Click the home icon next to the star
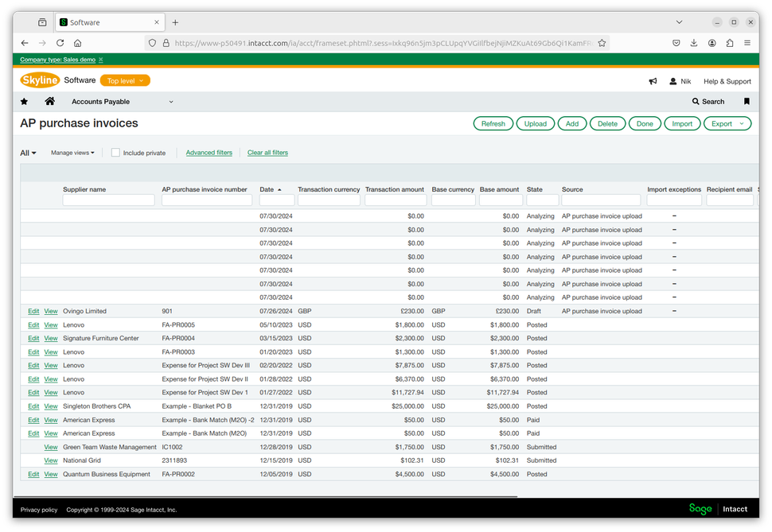The height and width of the screenshot is (532, 772). [x=50, y=101]
